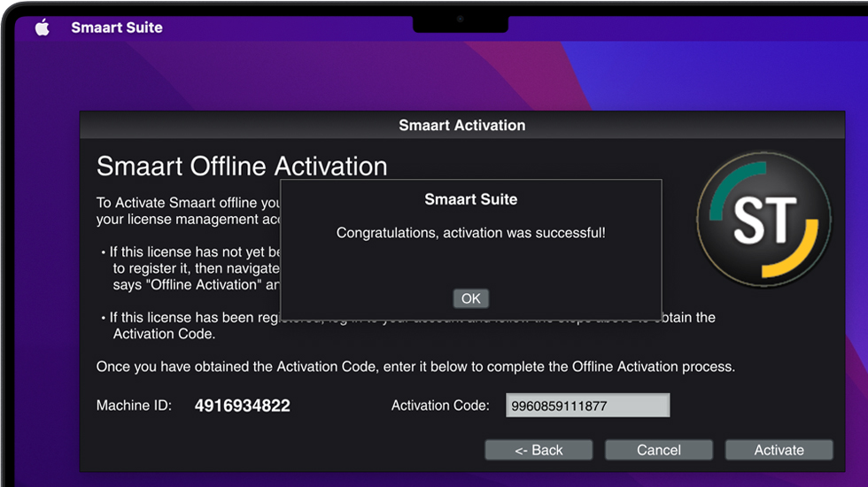Click OK in the activation success dialog
The width and height of the screenshot is (868, 487).
pos(470,298)
